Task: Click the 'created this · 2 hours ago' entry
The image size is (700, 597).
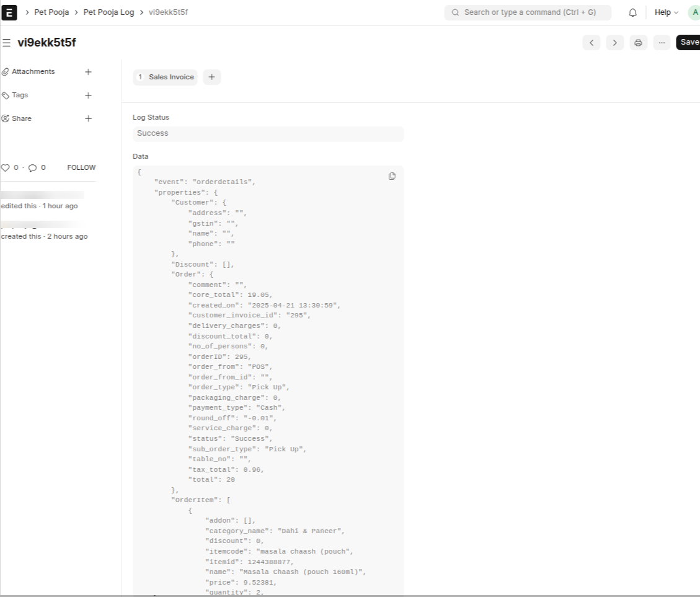Action: [44, 237]
